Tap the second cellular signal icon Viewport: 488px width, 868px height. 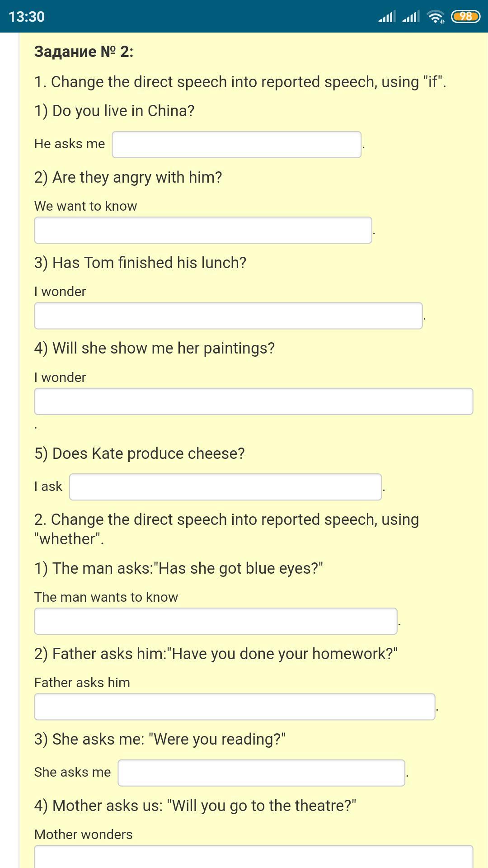[x=411, y=17]
